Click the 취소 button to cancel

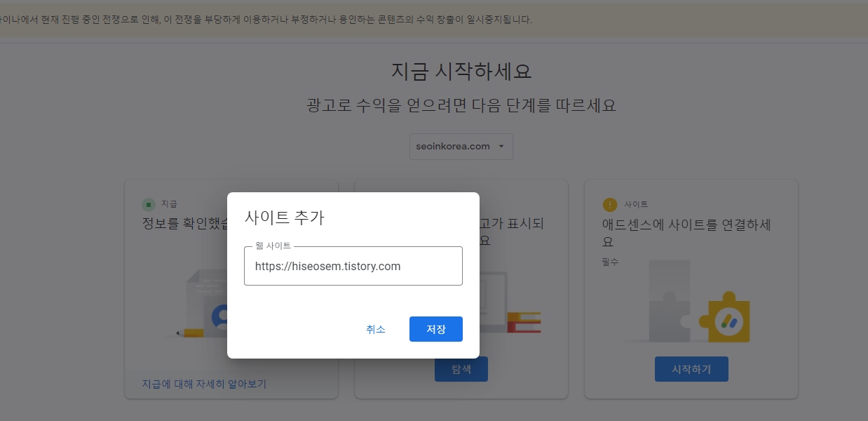click(377, 329)
